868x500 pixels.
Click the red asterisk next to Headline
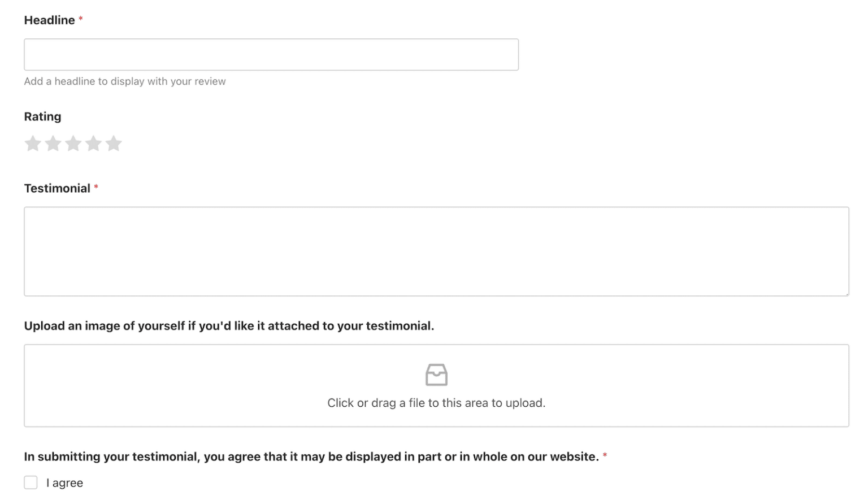click(x=80, y=19)
